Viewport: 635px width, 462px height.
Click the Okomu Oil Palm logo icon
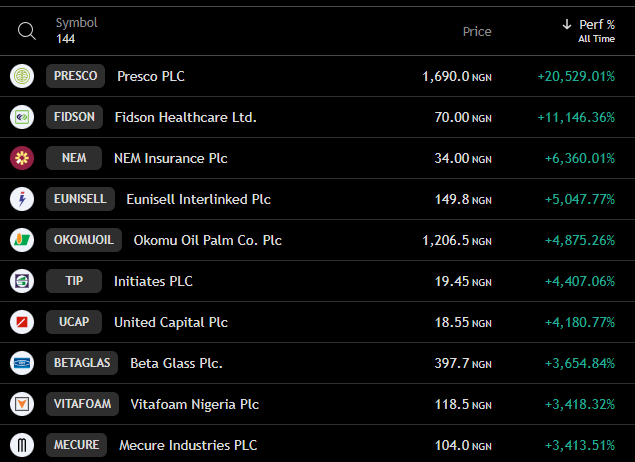click(22, 240)
